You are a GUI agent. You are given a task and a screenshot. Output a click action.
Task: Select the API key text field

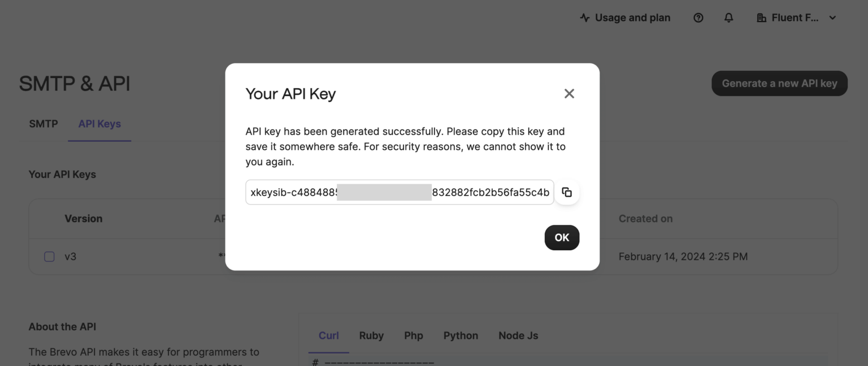(x=399, y=192)
